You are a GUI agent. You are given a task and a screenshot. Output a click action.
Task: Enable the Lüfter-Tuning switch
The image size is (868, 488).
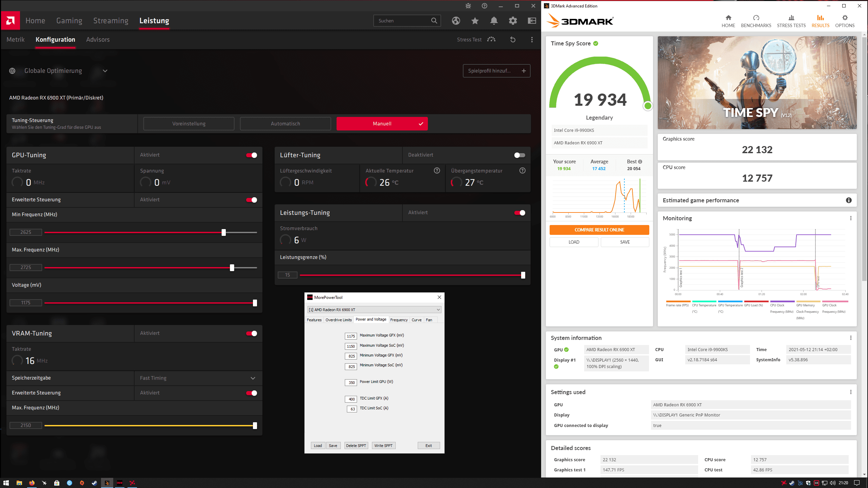[x=520, y=155]
